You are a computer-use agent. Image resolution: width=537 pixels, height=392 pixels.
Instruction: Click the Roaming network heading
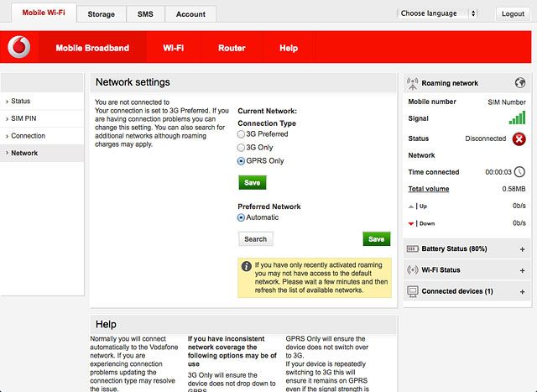click(450, 83)
